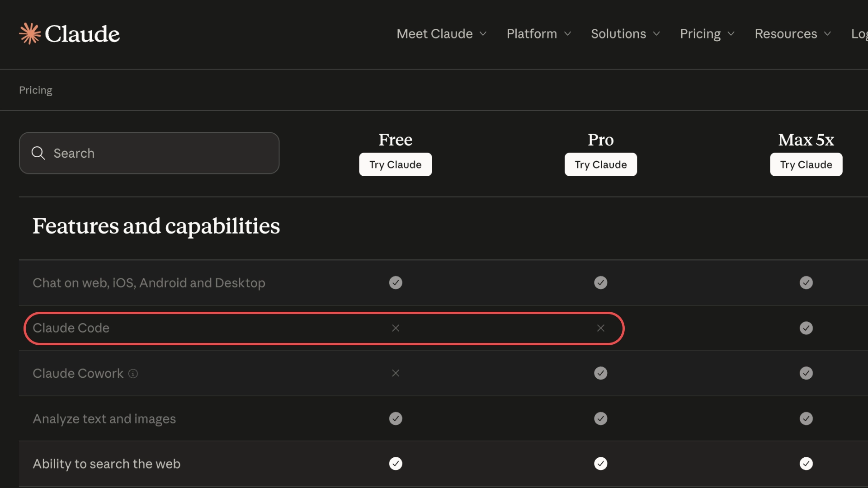868x488 pixels.
Task: Click Claude Code X mark under Free
Action: pos(396,328)
